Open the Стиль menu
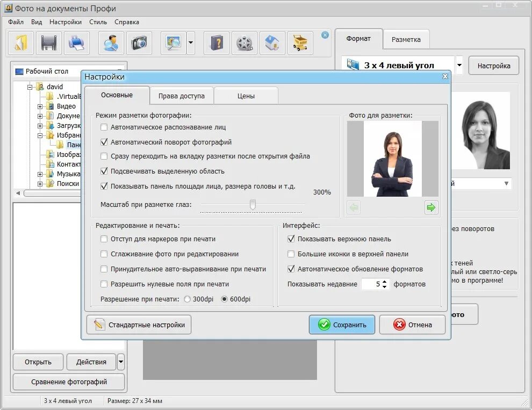532x410 pixels. 98,22
